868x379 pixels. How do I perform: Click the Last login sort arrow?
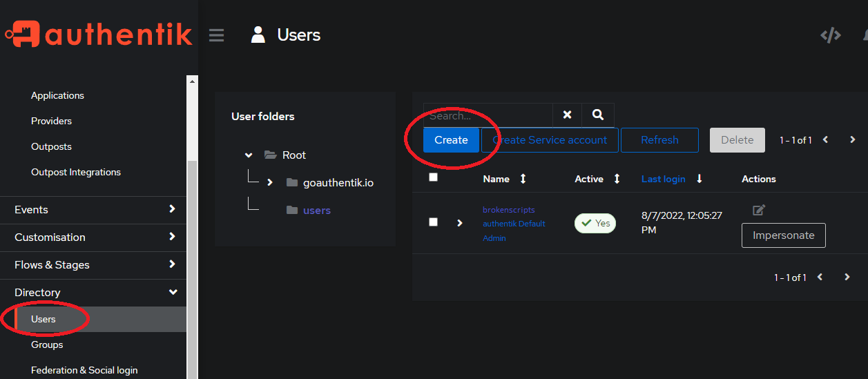(699, 179)
